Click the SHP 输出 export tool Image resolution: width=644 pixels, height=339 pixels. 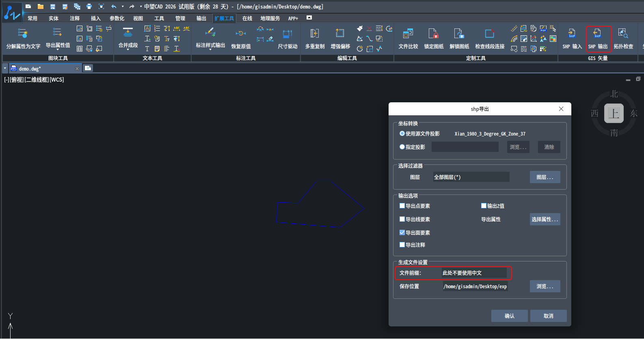598,39
